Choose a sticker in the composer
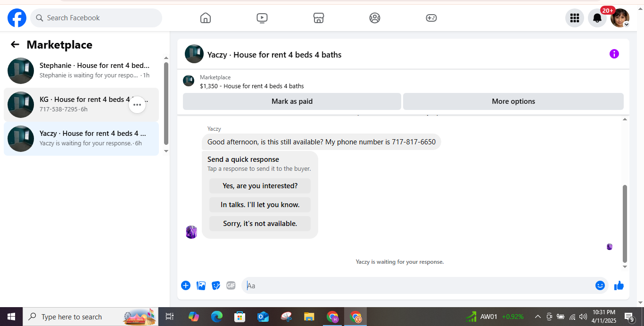The height and width of the screenshot is (326, 644). pyautogui.click(x=216, y=285)
